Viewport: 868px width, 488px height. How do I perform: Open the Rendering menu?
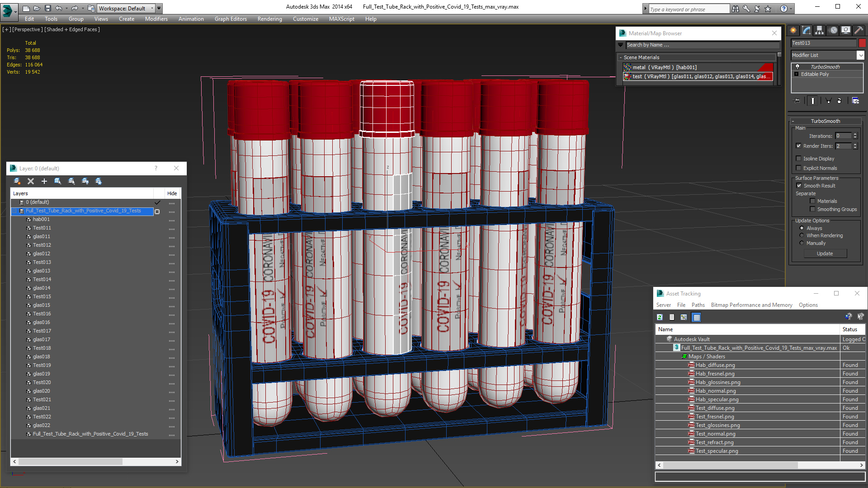pyautogui.click(x=270, y=19)
